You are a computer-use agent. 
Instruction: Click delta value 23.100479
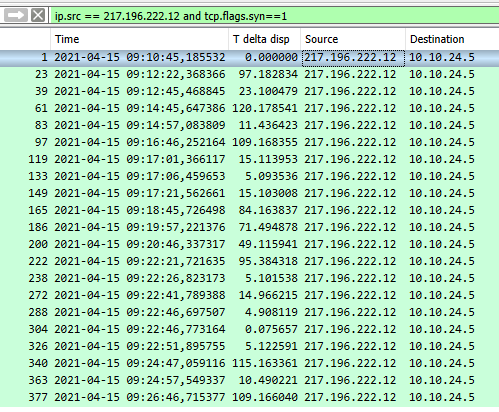[x=268, y=91]
